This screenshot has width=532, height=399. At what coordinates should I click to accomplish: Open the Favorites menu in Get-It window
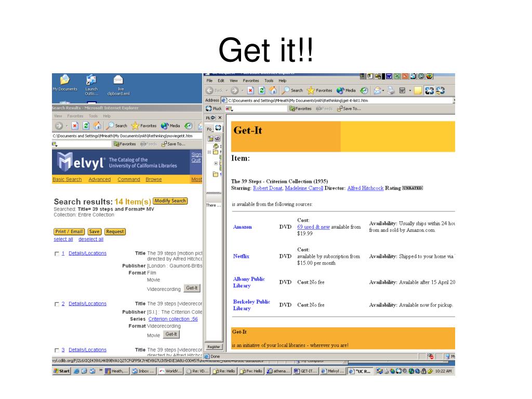pos(251,81)
